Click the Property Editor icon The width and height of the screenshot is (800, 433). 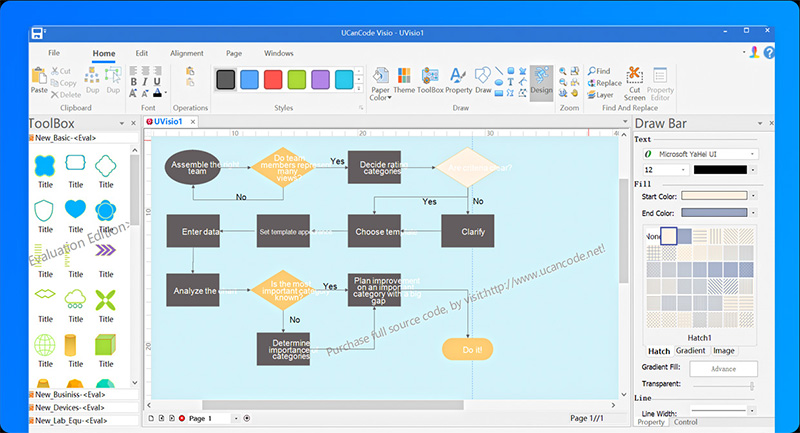pyautogui.click(x=660, y=84)
